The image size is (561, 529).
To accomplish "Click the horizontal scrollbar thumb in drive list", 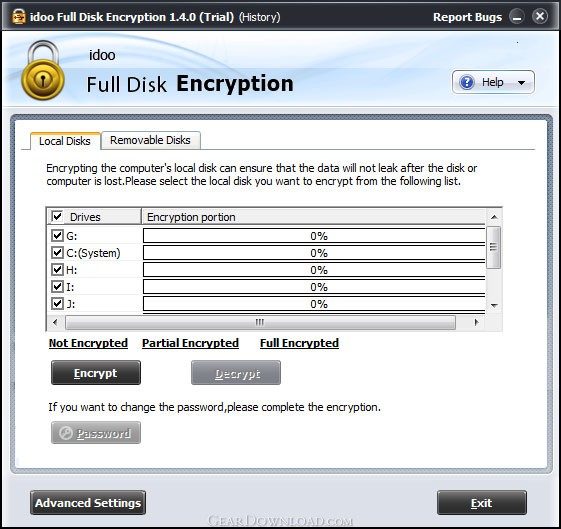I will pyautogui.click(x=260, y=322).
